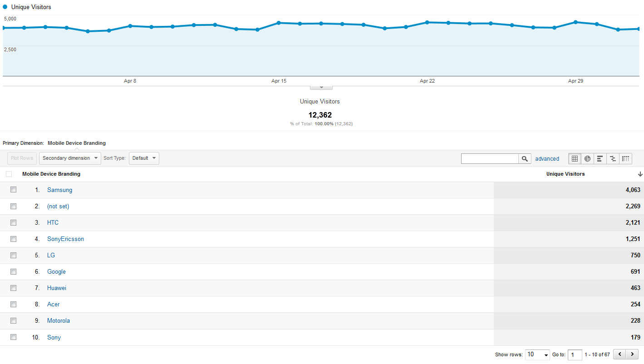Click the Go to page number field
Screen dimensions: 644x364
[575, 355]
